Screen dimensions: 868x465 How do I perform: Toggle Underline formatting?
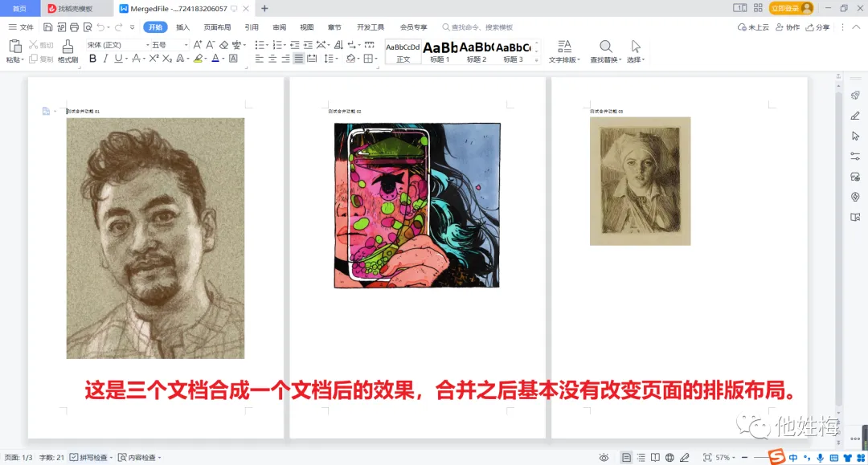pos(118,59)
